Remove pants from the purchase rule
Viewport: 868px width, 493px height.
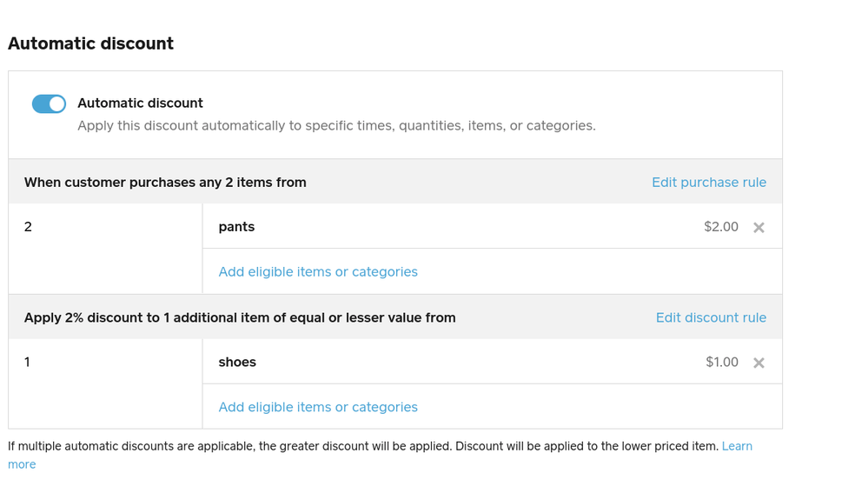[x=759, y=228]
